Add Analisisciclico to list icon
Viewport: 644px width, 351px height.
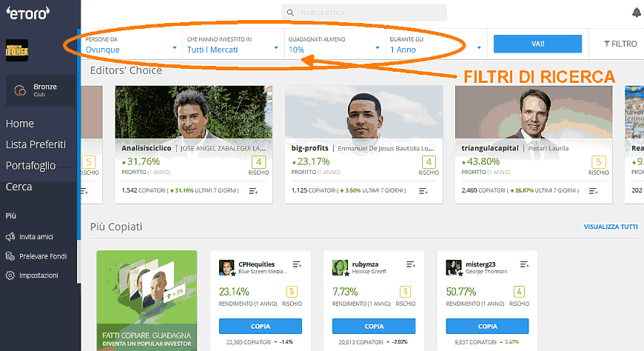pos(253,191)
